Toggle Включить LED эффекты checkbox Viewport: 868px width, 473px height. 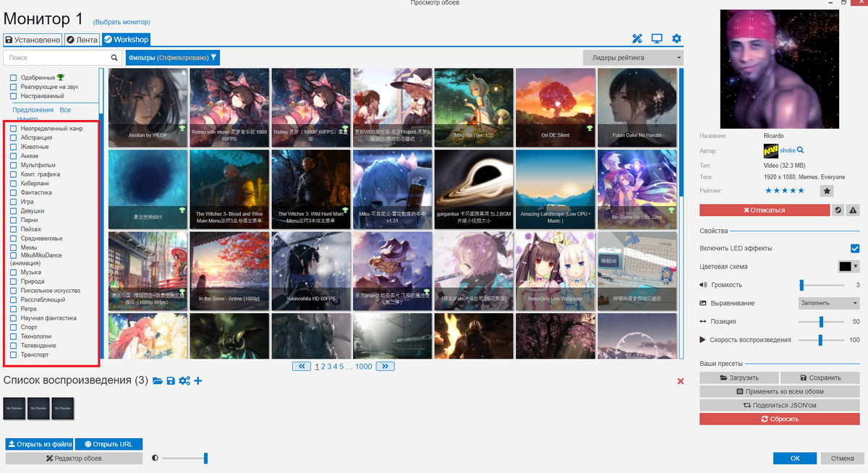tap(855, 248)
